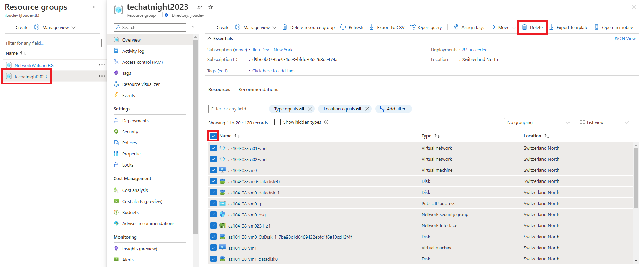Image resolution: width=644 pixels, height=267 pixels.
Task: Export template for resource group
Action: tap(568, 27)
